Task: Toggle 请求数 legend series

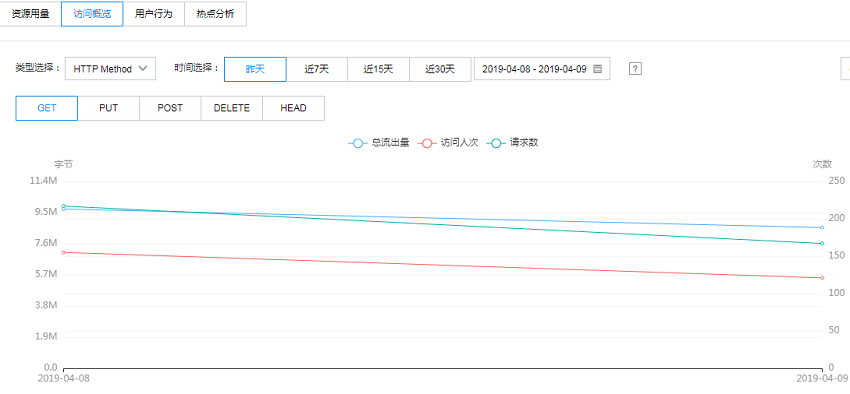Action: [x=513, y=143]
